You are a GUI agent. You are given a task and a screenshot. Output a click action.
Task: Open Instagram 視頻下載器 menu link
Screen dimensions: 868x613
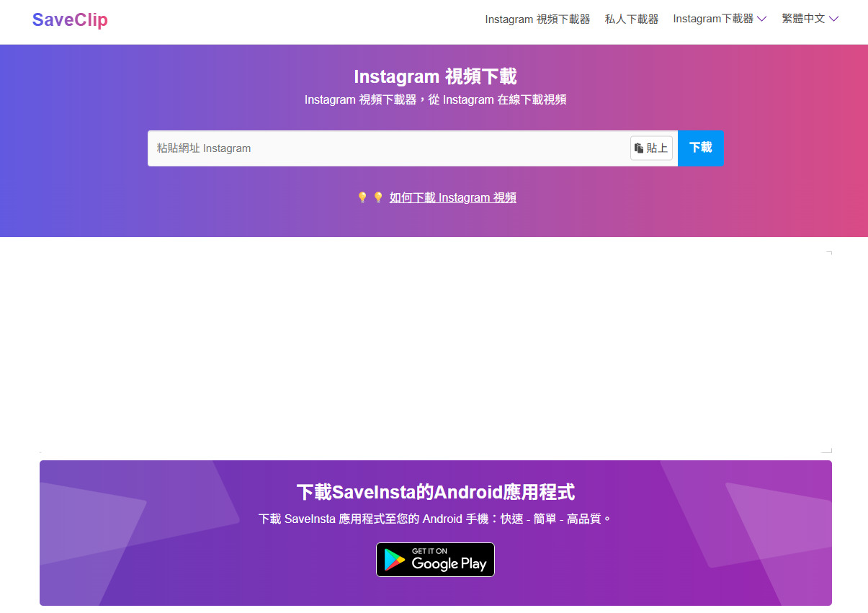click(x=537, y=19)
